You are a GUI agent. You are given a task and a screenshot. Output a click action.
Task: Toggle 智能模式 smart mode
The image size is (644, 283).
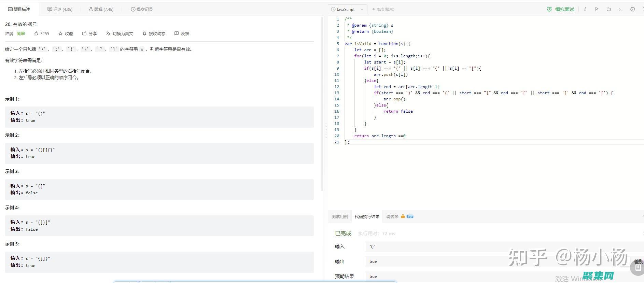pos(383,9)
